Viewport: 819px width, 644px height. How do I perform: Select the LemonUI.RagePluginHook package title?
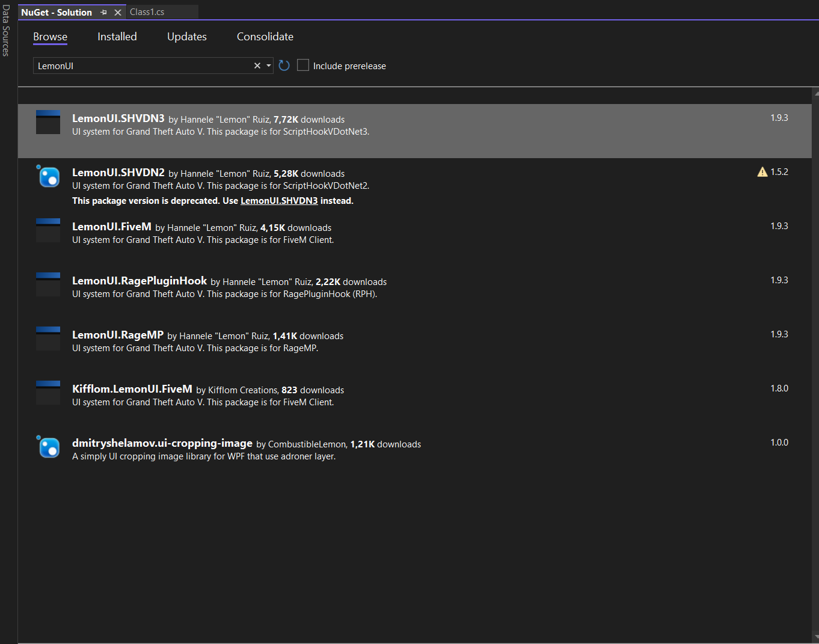coord(140,281)
